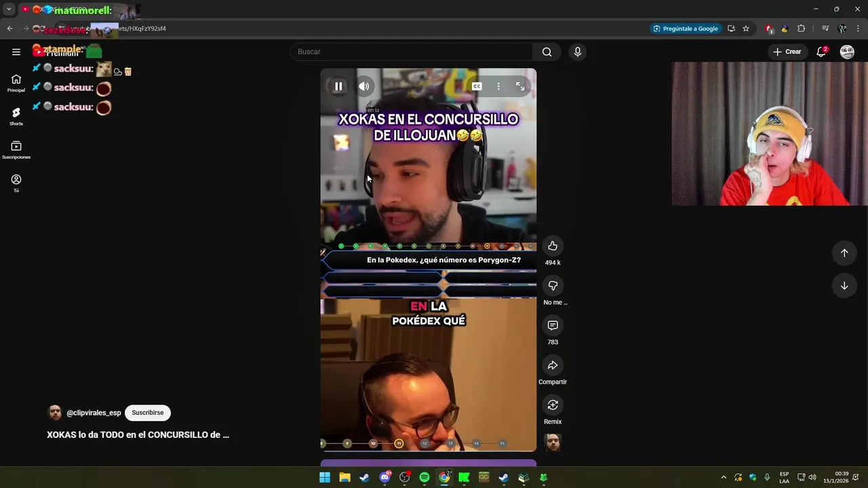Open the 783 comments panel
868x488 pixels.
553,325
